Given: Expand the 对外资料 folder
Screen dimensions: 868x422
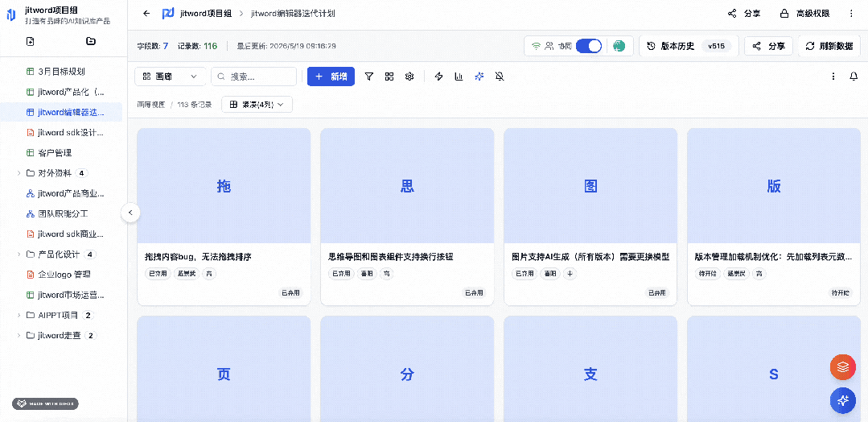Looking at the screenshot, I should pyautogui.click(x=19, y=173).
